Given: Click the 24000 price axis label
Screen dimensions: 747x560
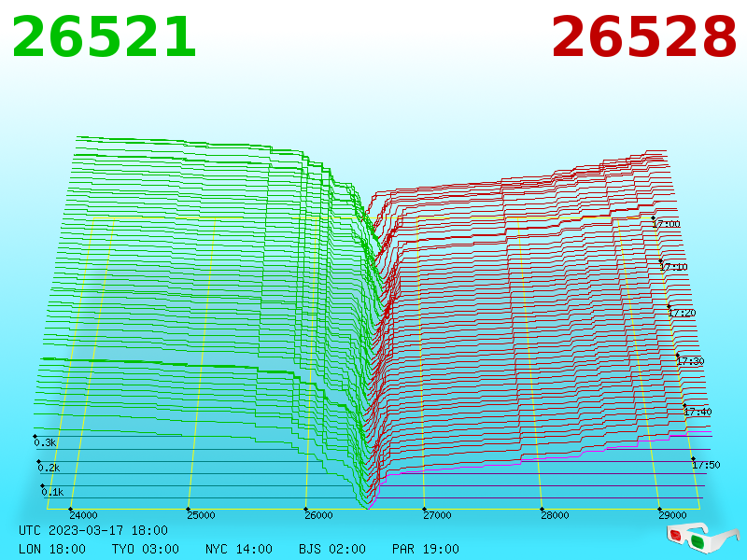Looking at the screenshot, I should (83, 515).
